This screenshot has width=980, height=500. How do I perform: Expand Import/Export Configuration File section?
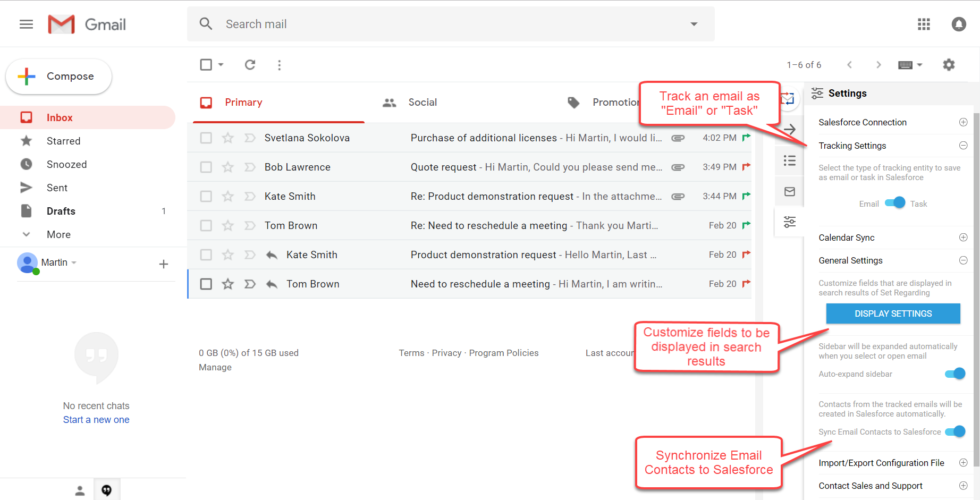pos(963,463)
